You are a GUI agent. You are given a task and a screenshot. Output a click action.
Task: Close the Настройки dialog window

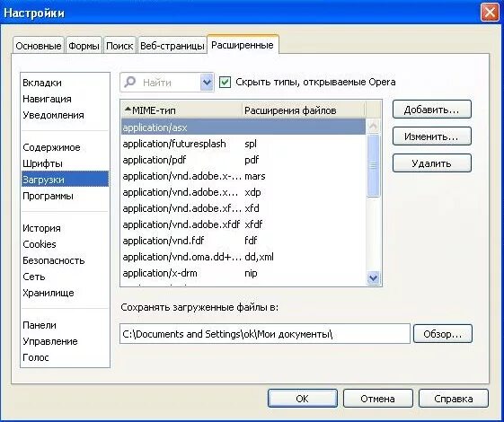(490, 13)
